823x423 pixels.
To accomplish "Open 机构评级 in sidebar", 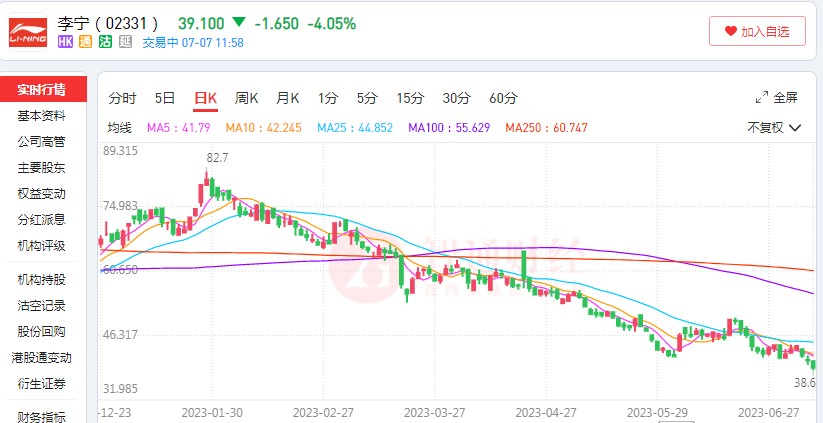I will tap(41, 246).
